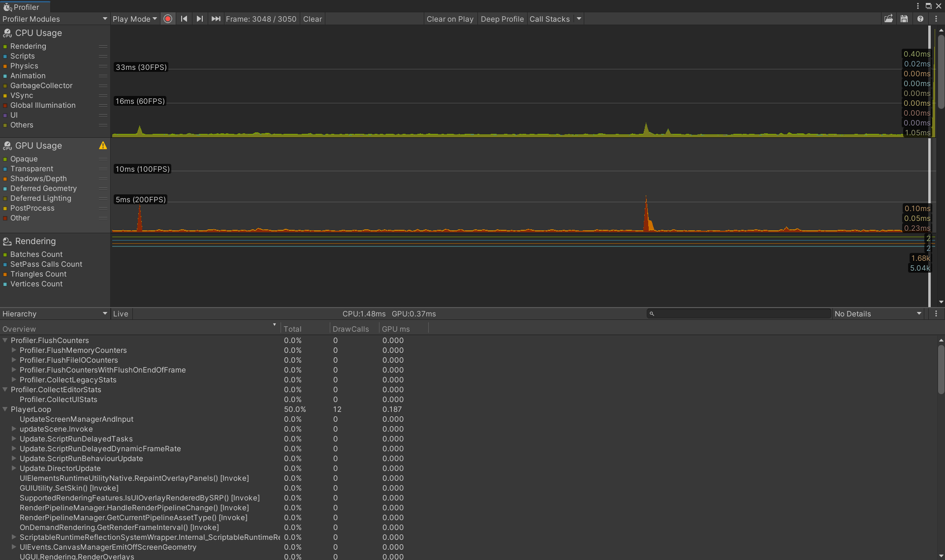945x560 pixels.
Task: Click the Live toggle button
Action: pos(120,313)
